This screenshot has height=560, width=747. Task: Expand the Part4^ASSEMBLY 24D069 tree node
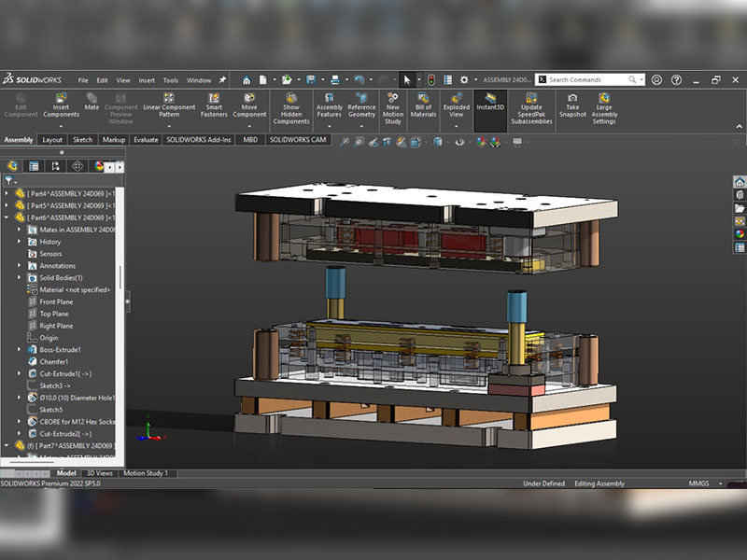[x=7, y=193]
